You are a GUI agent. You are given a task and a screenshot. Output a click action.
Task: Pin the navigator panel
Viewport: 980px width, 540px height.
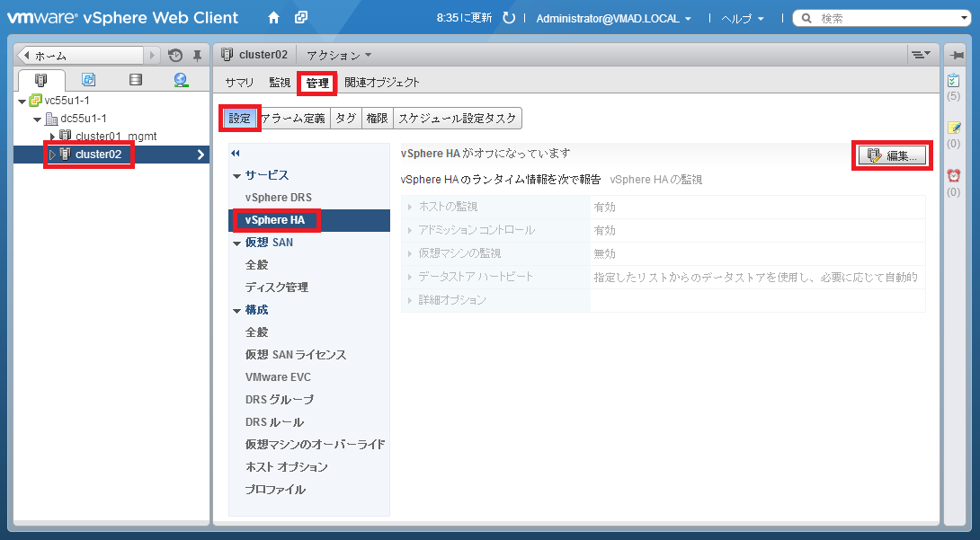[x=197, y=56]
